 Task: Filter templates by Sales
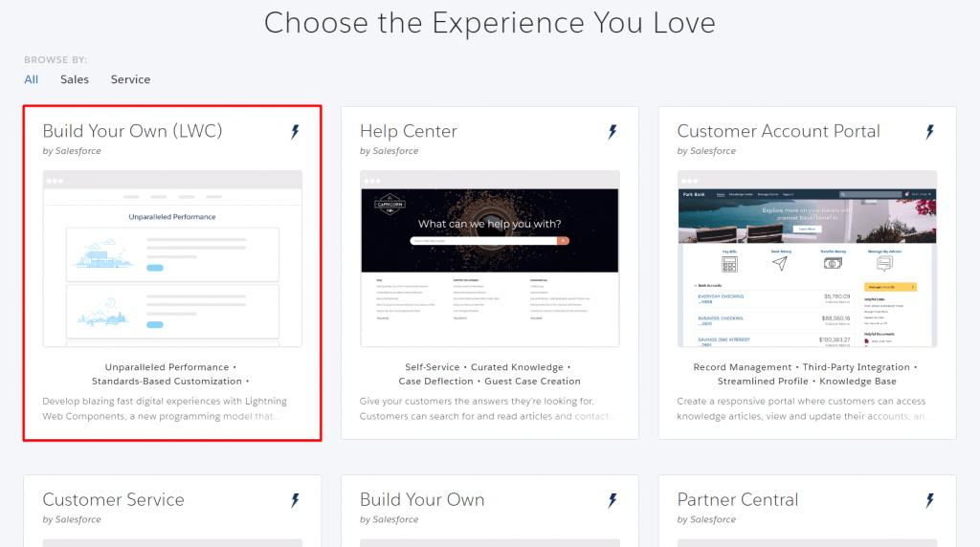[x=75, y=79]
